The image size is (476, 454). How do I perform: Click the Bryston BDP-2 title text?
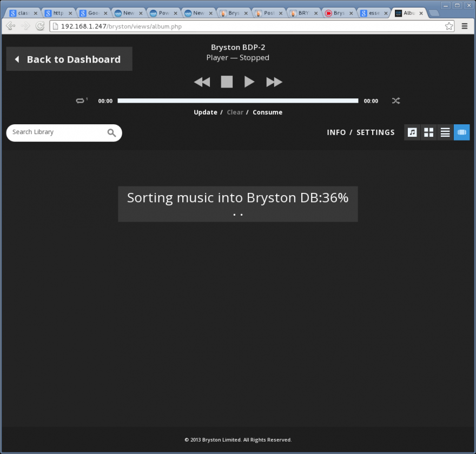tap(238, 48)
